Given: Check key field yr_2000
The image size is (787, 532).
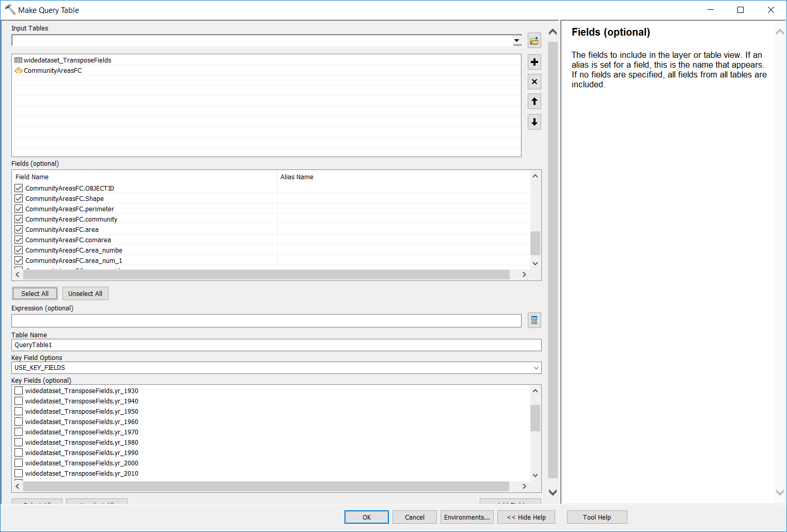Looking at the screenshot, I should tap(19, 463).
